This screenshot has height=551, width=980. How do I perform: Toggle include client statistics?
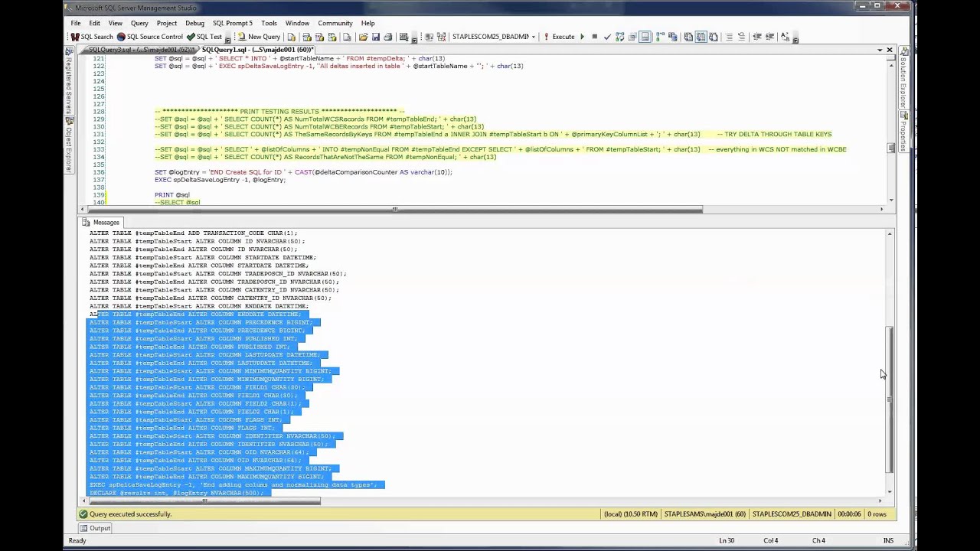tap(672, 37)
